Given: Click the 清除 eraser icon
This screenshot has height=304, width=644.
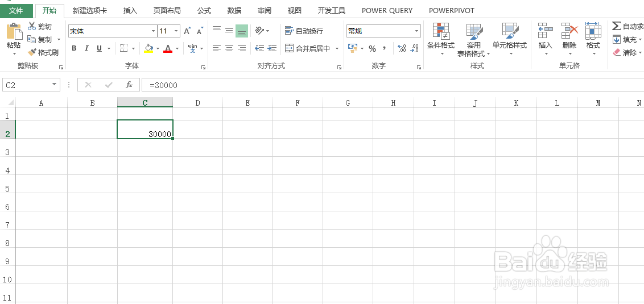Looking at the screenshot, I should click(617, 52).
